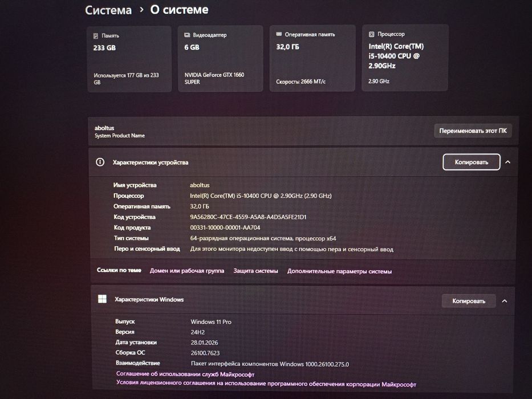This screenshot has height=399, width=532.
Task: Click device ID 9A56280C-47CE-4559-A5A8-A4D5A5FE21D1
Action: pos(248,217)
